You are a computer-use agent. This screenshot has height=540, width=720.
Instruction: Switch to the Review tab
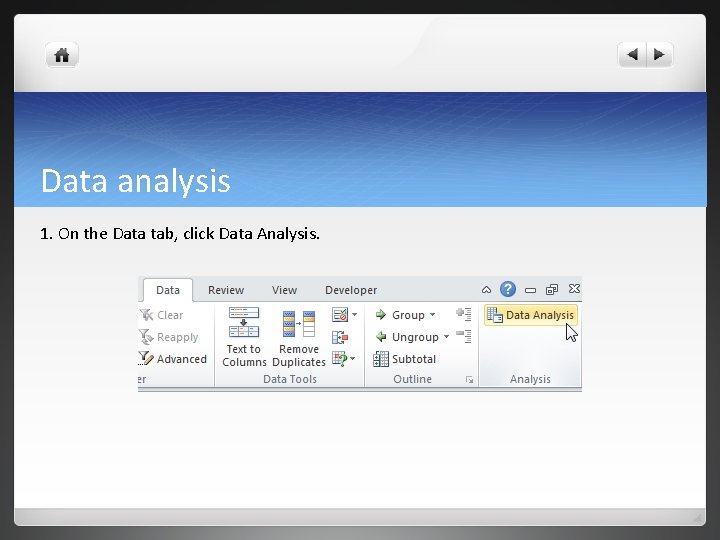pyautogui.click(x=226, y=290)
